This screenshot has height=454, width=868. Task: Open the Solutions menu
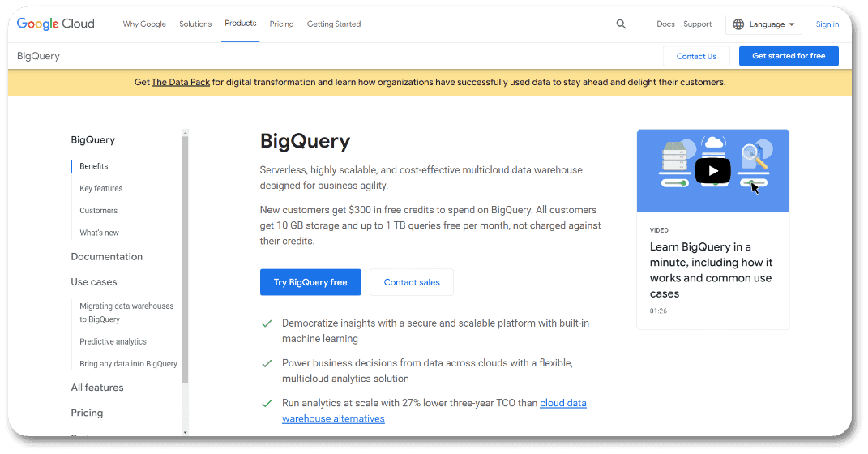click(x=195, y=24)
